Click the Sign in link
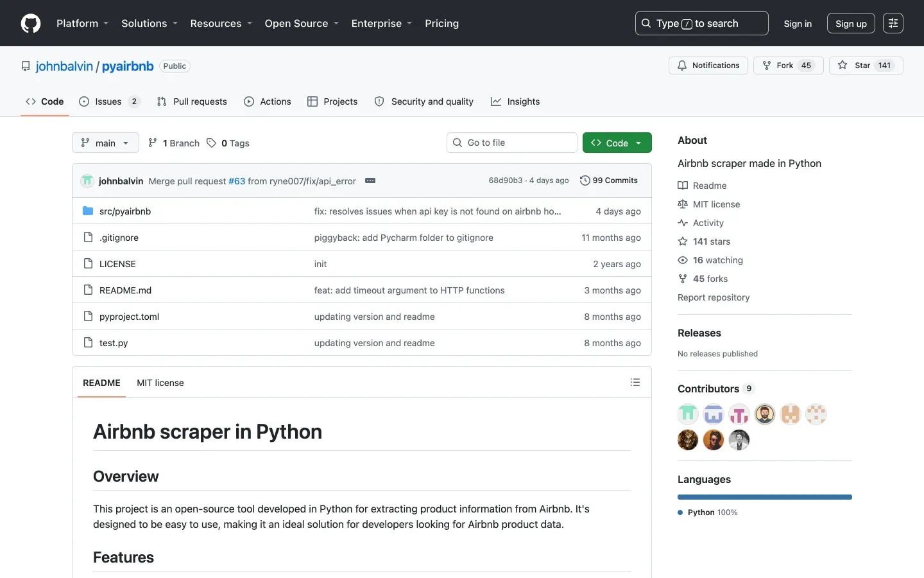924x578 pixels. [798, 24]
